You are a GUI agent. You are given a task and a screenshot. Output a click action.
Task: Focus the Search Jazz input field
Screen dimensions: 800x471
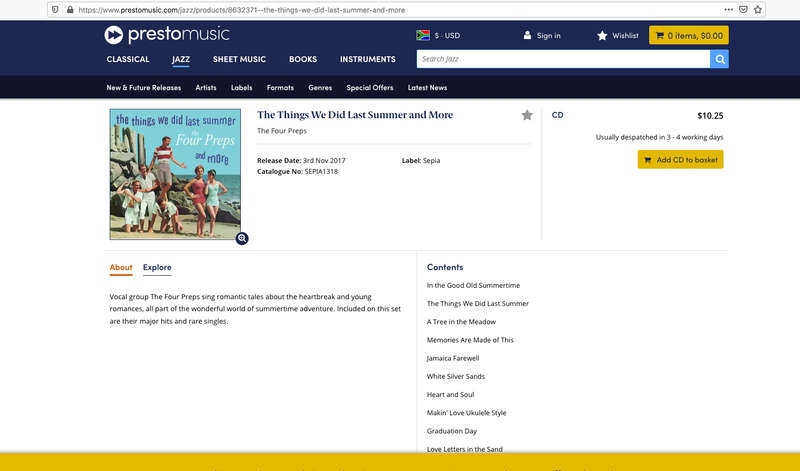point(563,59)
